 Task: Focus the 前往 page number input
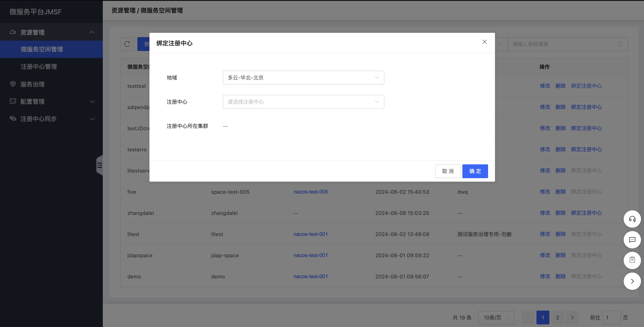pos(611,317)
